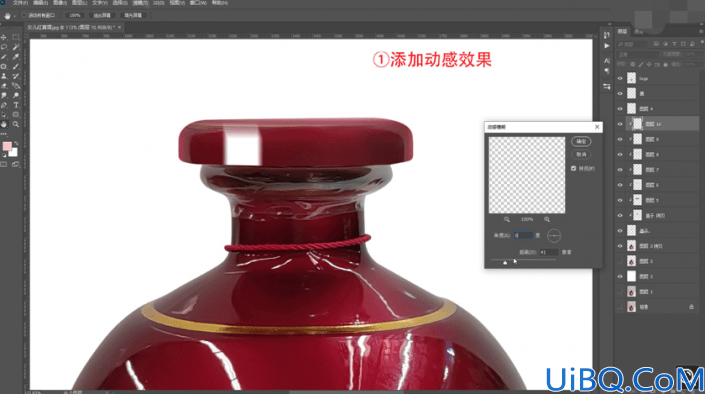
Task: Toggle the Preview checkbox in Motion Blur
Action: pos(573,169)
